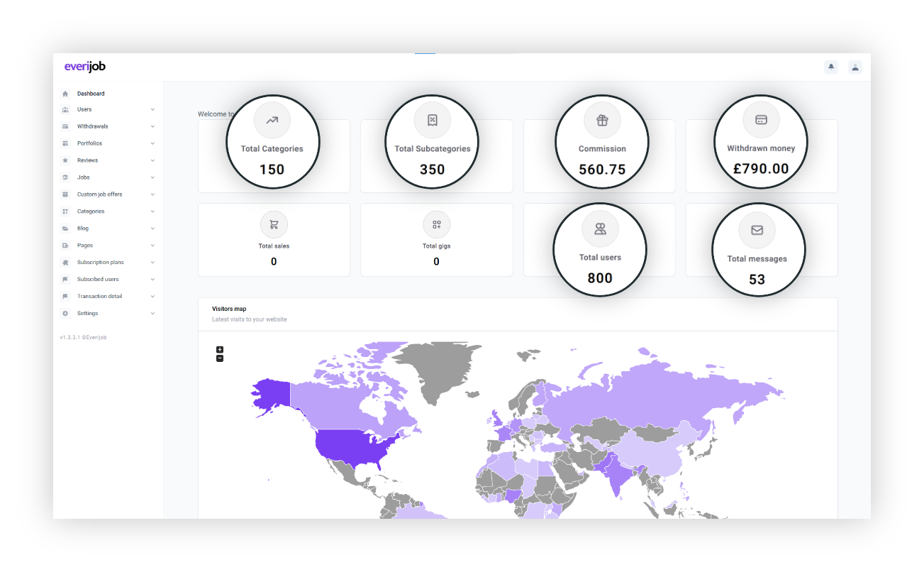
Task: Open the user profile avatar icon
Action: click(x=855, y=67)
